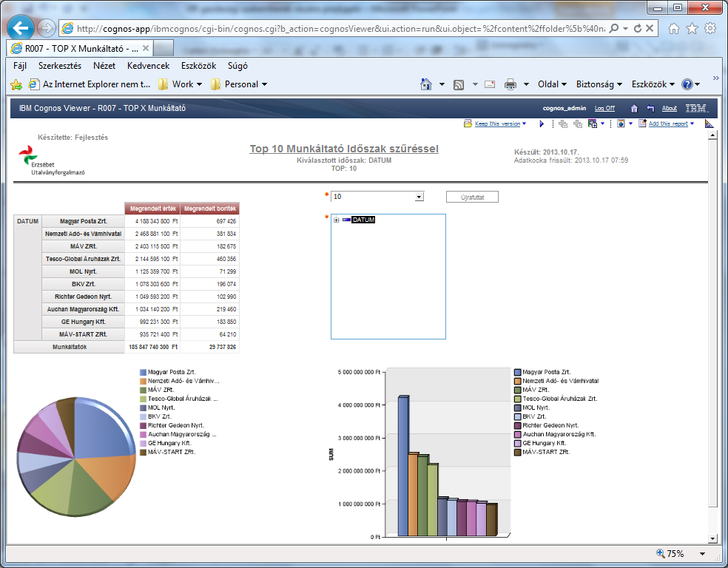Open the Súgó menu

click(237, 66)
